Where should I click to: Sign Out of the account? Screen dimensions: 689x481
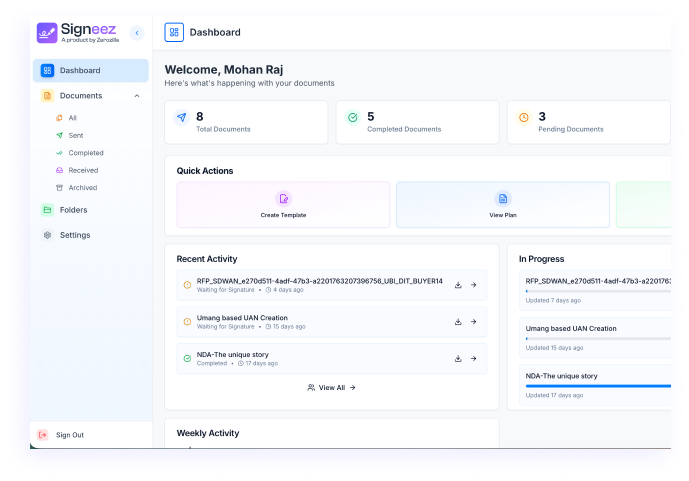[x=69, y=435]
